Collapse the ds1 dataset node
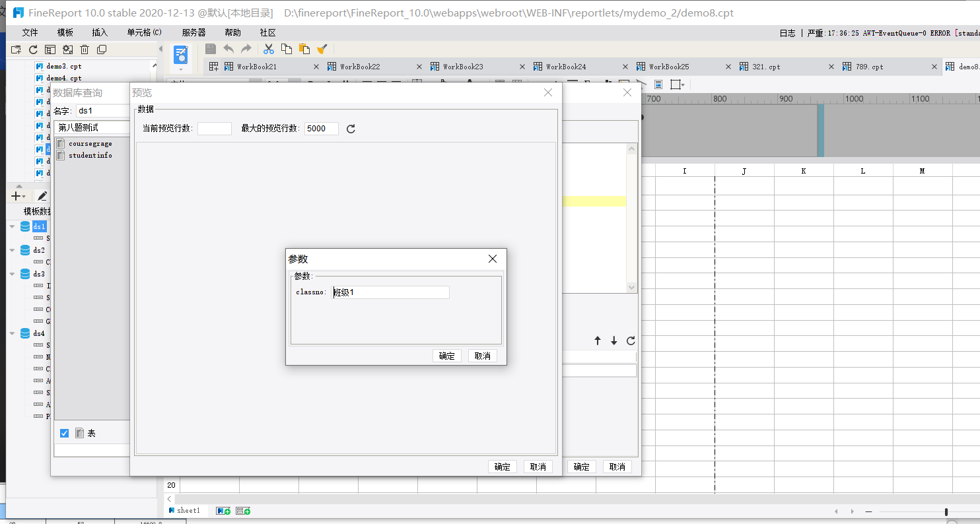Screen dimensions: 980x524 pyautogui.click(x=12, y=226)
